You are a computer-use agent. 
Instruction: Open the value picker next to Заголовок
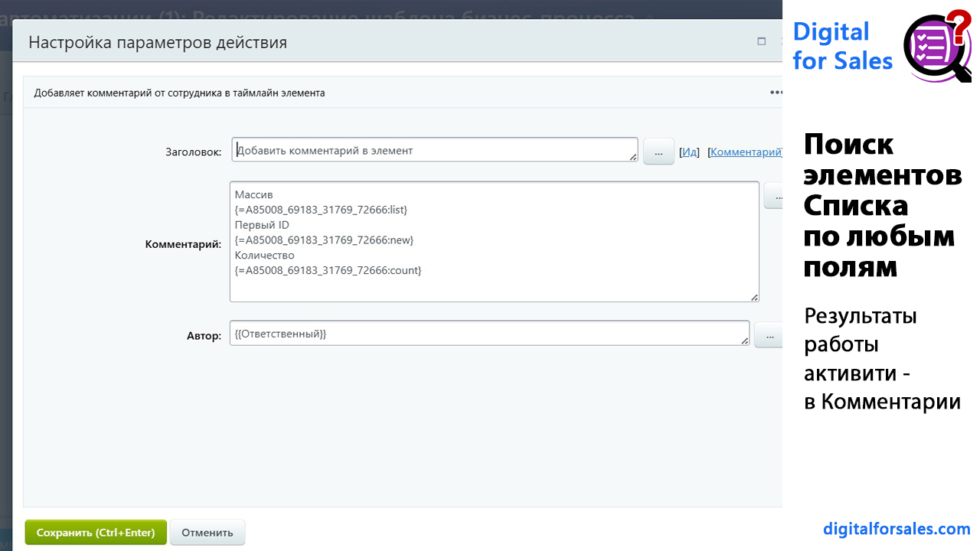658,152
